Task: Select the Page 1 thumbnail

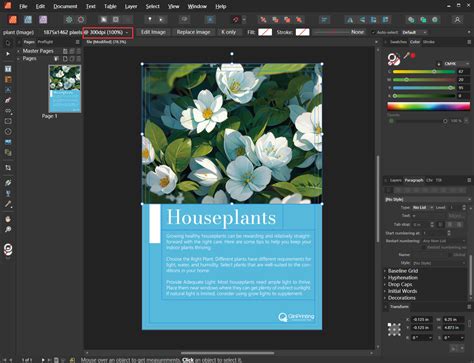Action: coord(65,89)
